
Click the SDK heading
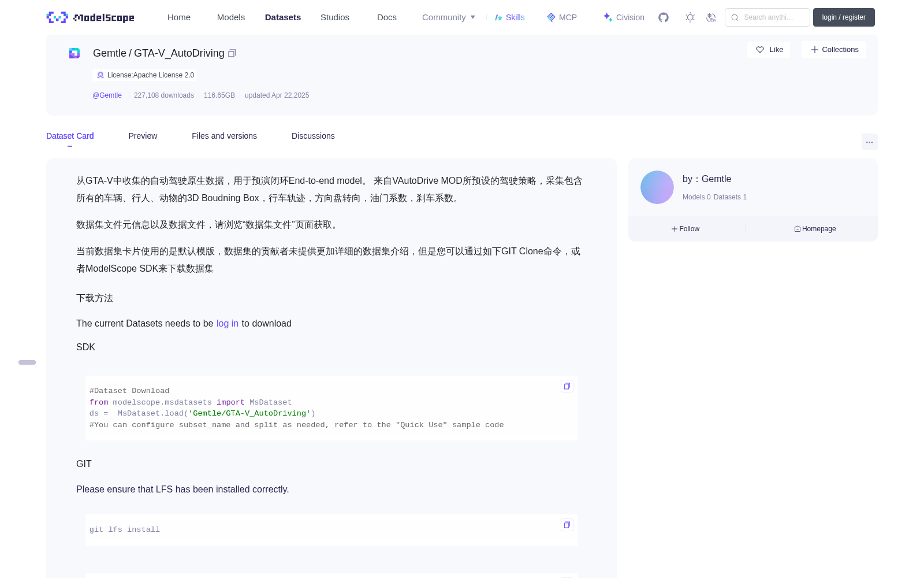pos(85,347)
